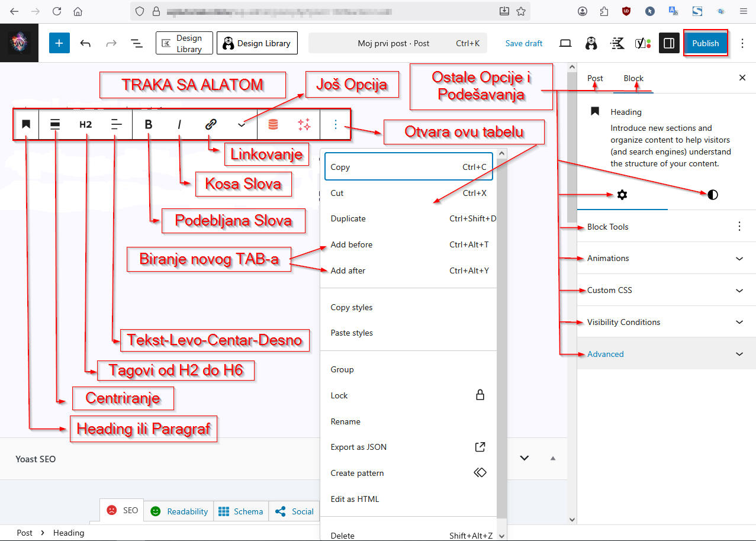This screenshot has height=541, width=756.
Task: Expand the Visibility Conditions panel
Action: 666,323
